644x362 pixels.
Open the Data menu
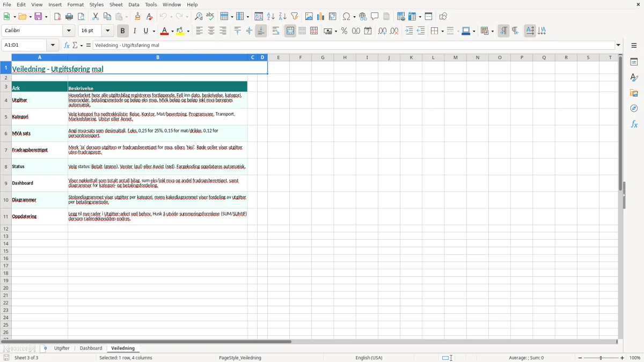pyautogui.click(x=134, y=4)
